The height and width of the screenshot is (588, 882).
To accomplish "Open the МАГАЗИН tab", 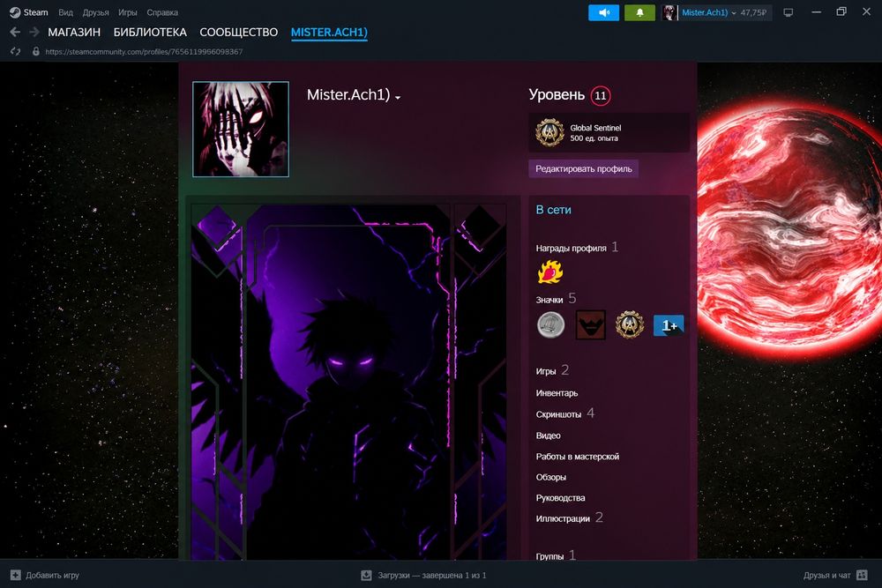I will pyautogui.click(x=74, y=32).
